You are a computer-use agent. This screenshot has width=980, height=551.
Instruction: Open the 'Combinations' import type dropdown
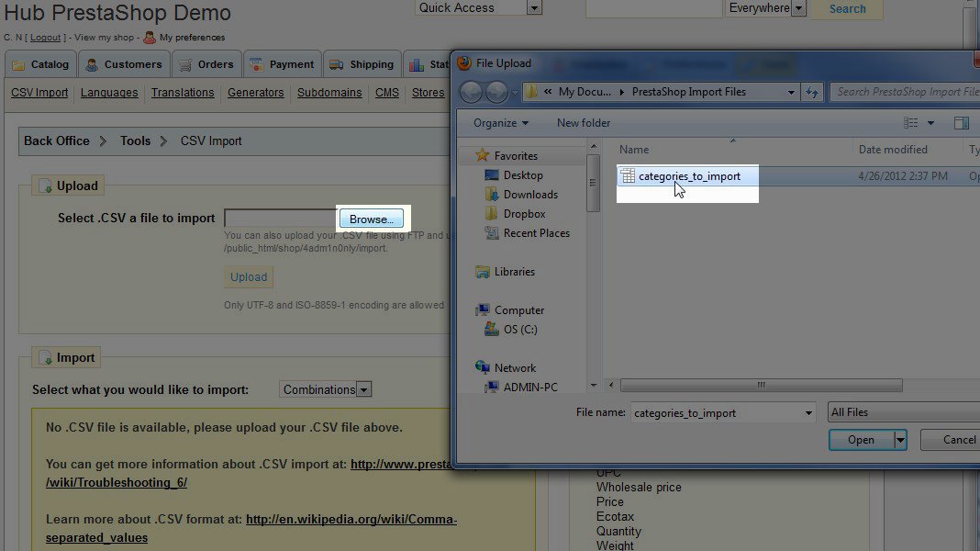pyautogui.click(x=364, y=390)
